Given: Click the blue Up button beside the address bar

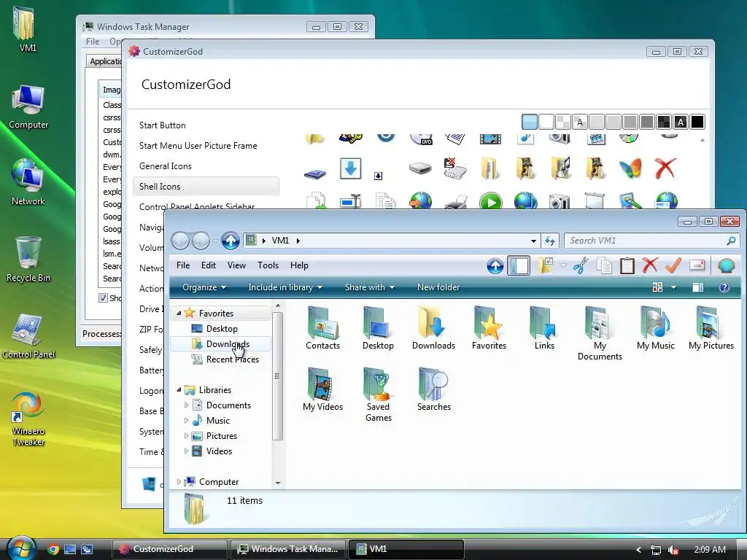Looking at the screenshot, I should point(231,241).
